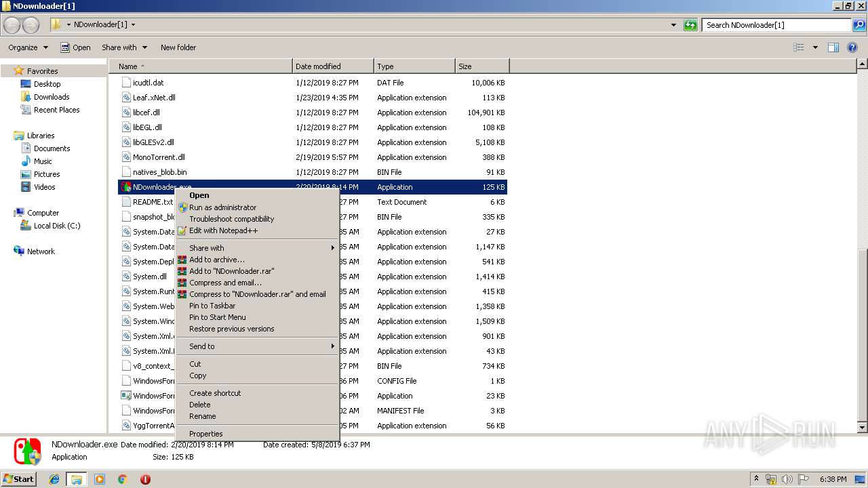
Task: Click the Open toolbar button
Action: (x=75, y=47)
